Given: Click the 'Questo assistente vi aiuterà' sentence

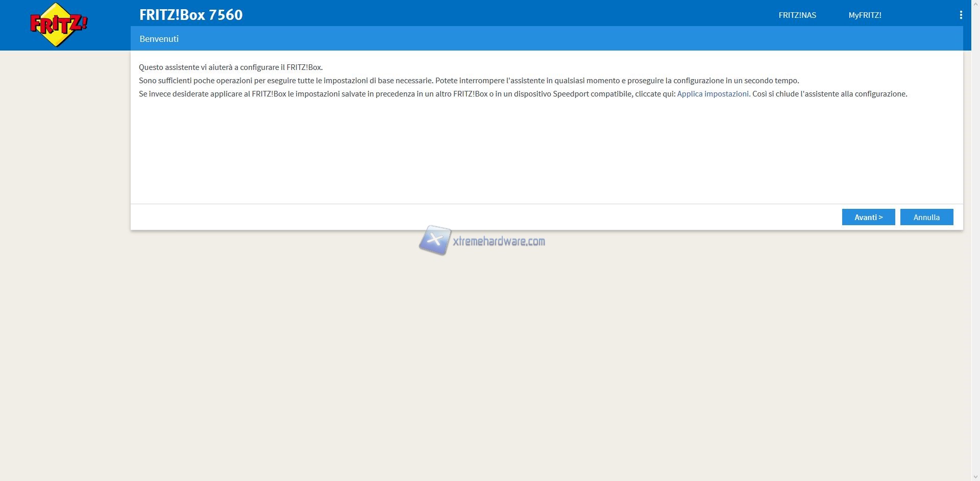Looking at the screenshot, I should (231, 67).
